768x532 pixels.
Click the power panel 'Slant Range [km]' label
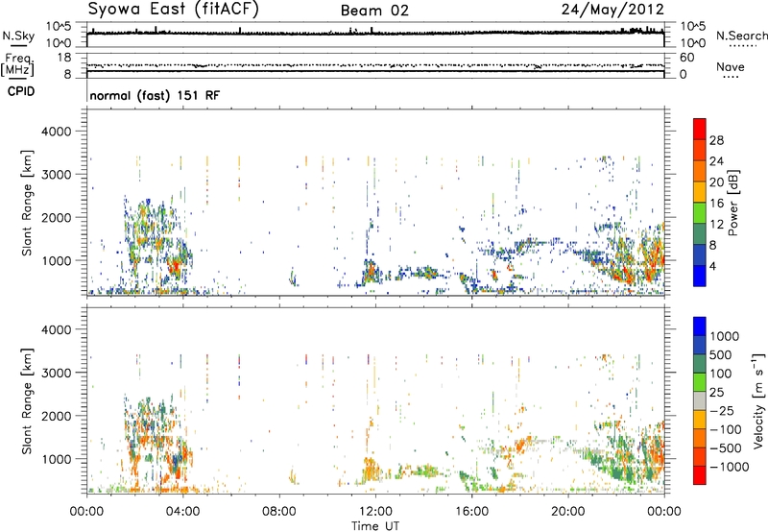(27, 203)
